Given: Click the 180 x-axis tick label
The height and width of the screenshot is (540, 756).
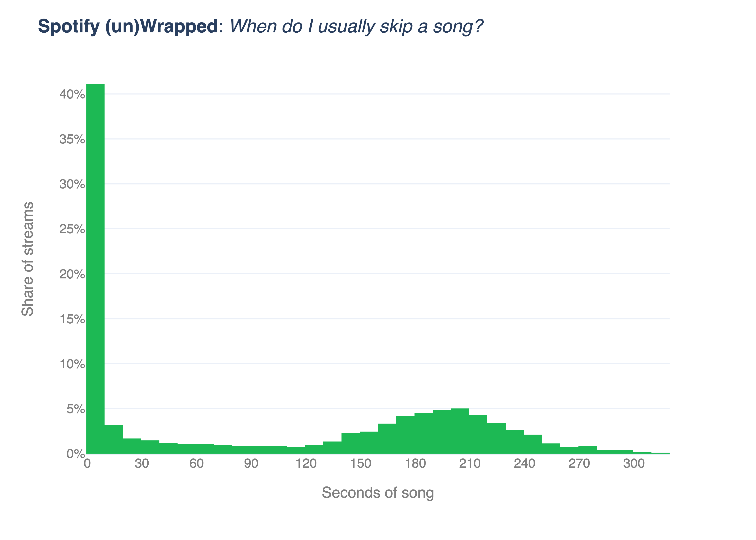Looking at the screenshot, I should pyautogui.click(x=415, y=464).
